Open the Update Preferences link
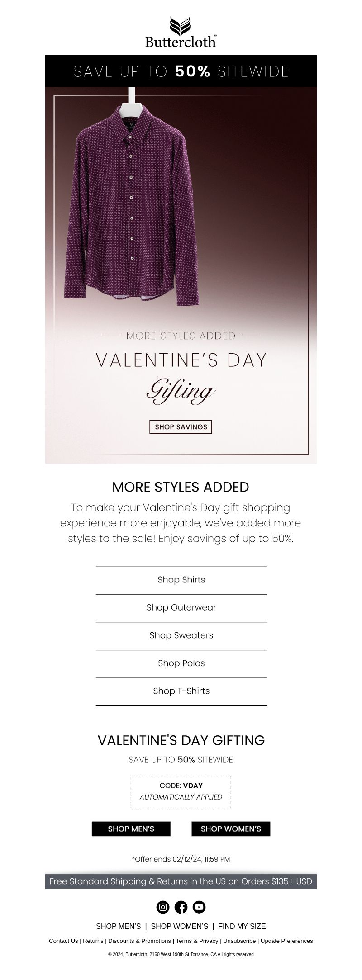This screenshot has width=362, height=980. (287, 941)
